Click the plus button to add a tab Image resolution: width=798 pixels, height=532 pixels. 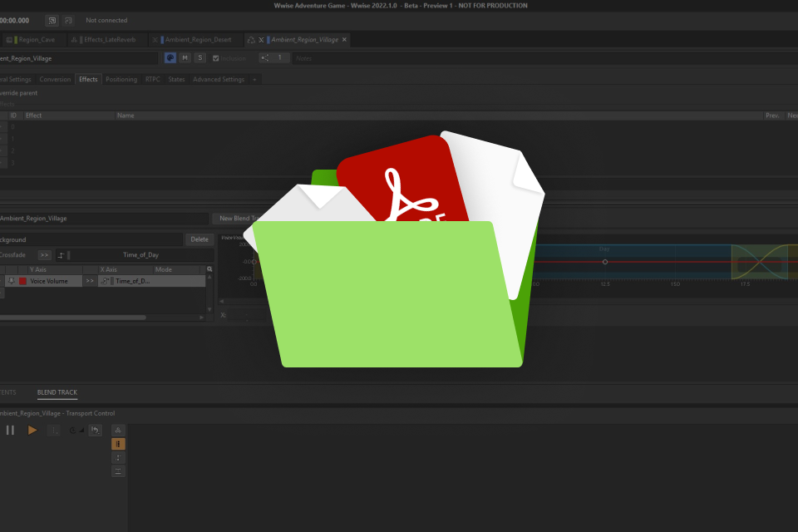click(x=254, y=80)
